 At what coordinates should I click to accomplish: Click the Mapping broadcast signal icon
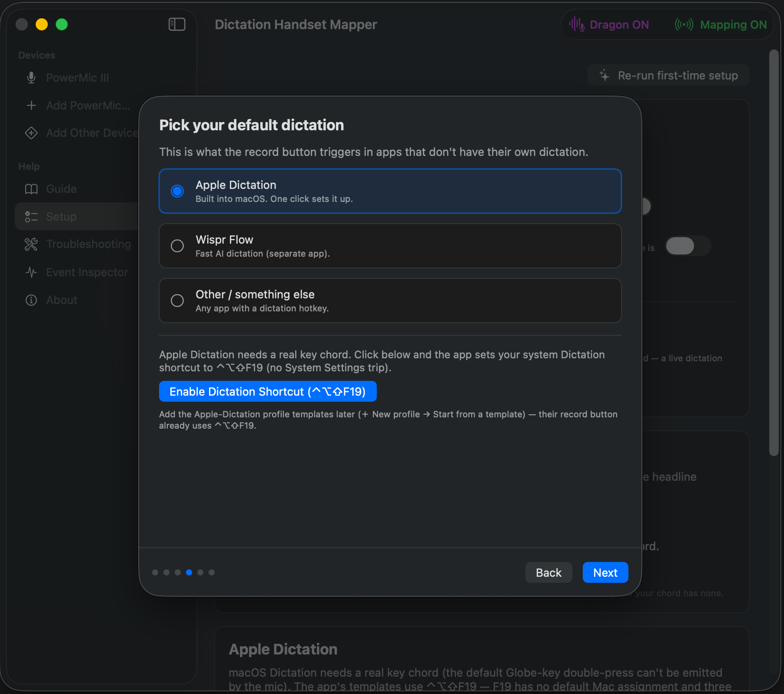684,24
